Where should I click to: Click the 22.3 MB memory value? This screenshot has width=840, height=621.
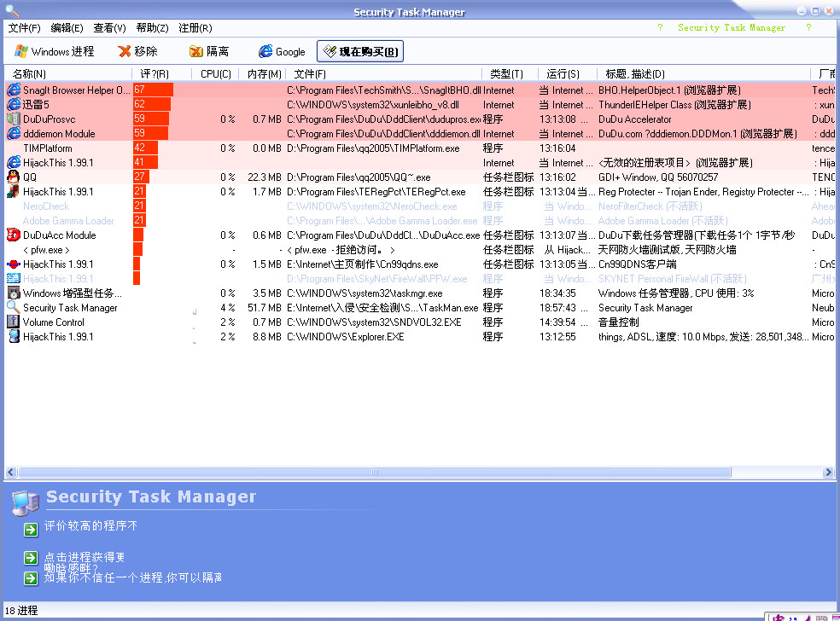click(x=264, y=177)
